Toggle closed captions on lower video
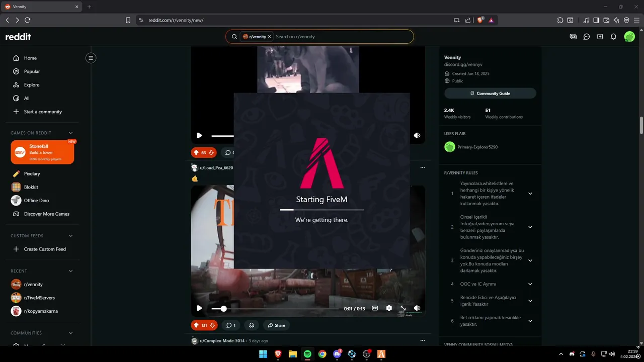The width and height of the screenshot is (644, 362). click(375, 308)
